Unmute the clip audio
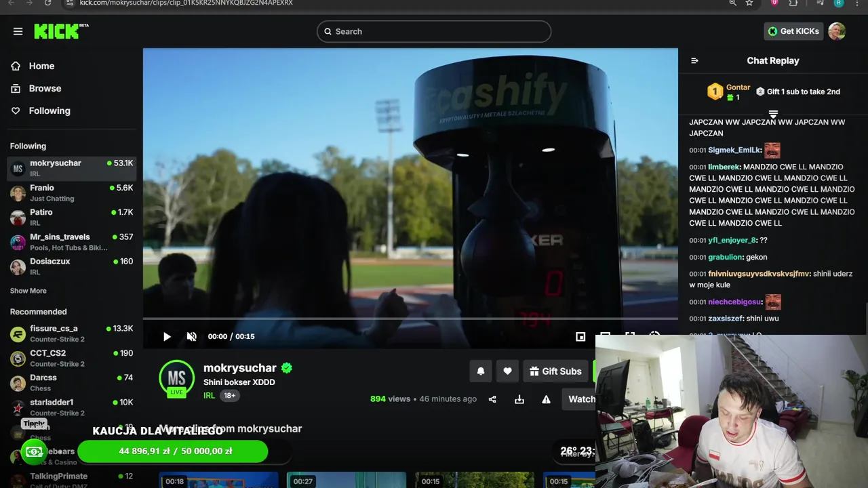868x488 pixels. (x=192, y=336)
